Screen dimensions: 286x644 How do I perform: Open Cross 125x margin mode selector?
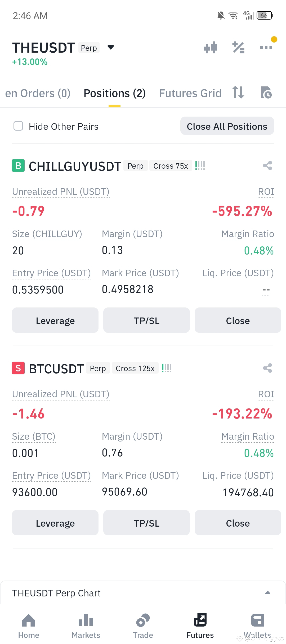pyautogui.click(x=135, y=368)
